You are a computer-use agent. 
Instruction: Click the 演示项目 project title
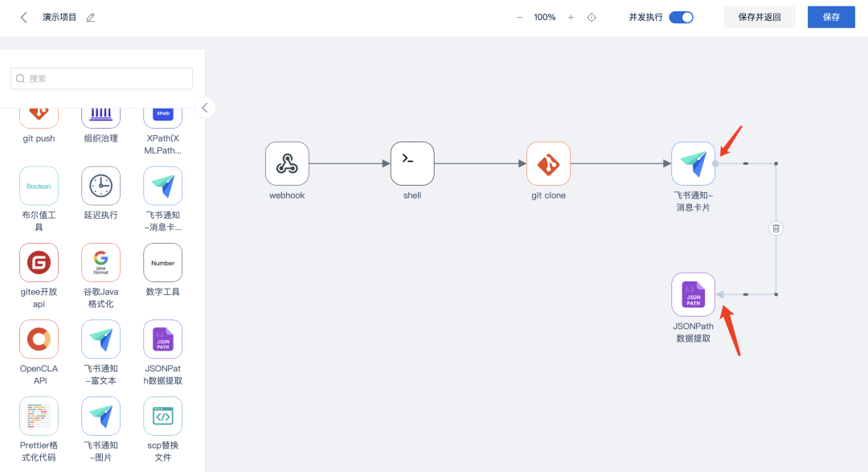point(59,17)
